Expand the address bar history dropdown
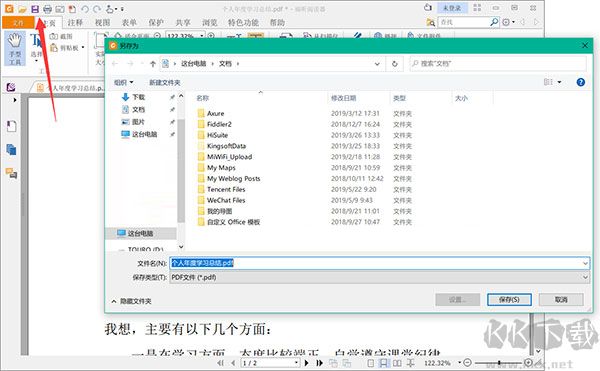Screen dimensions: 600x371 377,64
